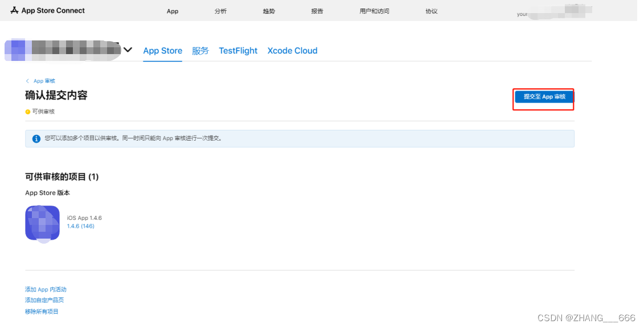This screenshot has height=328, width=644.
Task: Switch to the TestFlight tab
Action: click(x=238, y=51)
